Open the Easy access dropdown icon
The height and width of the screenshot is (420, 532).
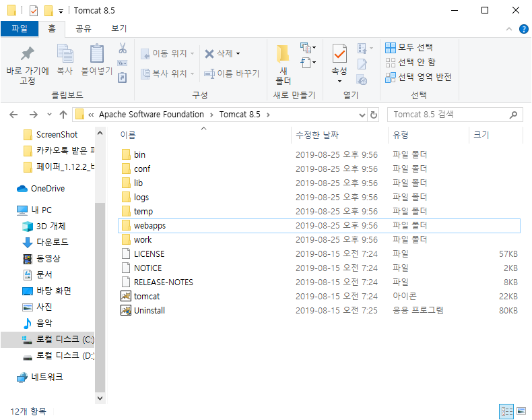[308, 63]
